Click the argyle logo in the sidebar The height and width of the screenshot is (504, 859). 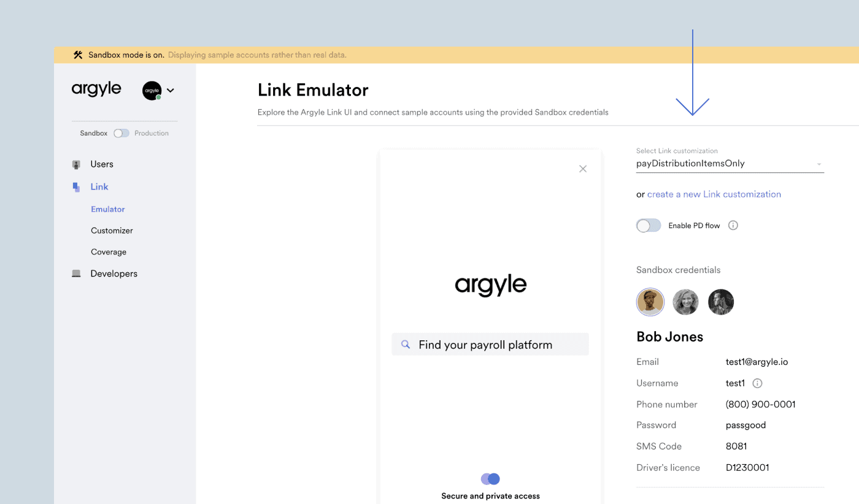pos(96,90)
